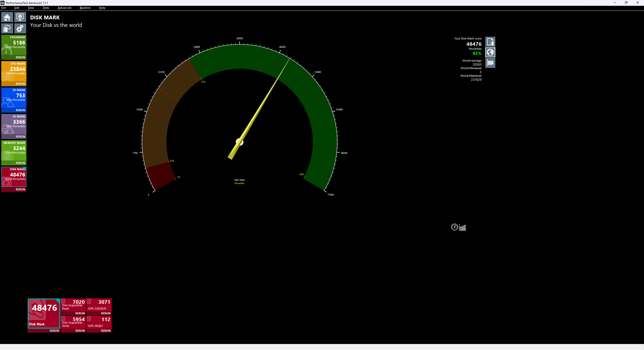Click the document results icon near score

(490, 42)
